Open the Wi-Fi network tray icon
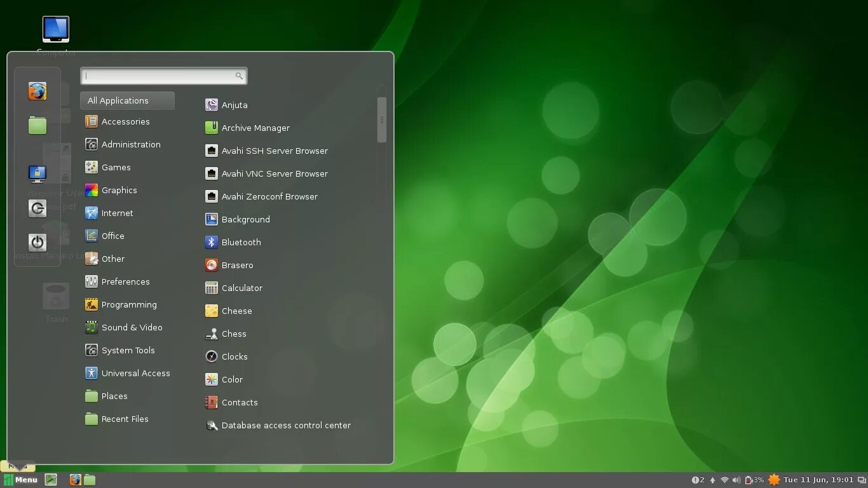 click(x=724, y=480)
